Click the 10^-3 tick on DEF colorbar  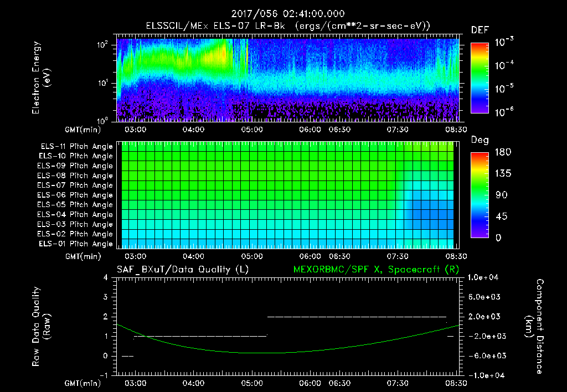click(x=504, y=42)
